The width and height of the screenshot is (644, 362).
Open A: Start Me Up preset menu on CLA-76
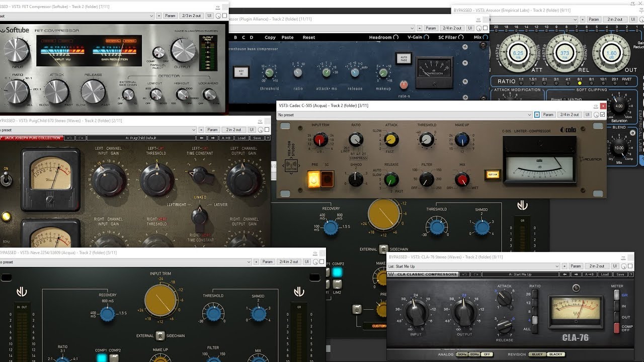520,275
